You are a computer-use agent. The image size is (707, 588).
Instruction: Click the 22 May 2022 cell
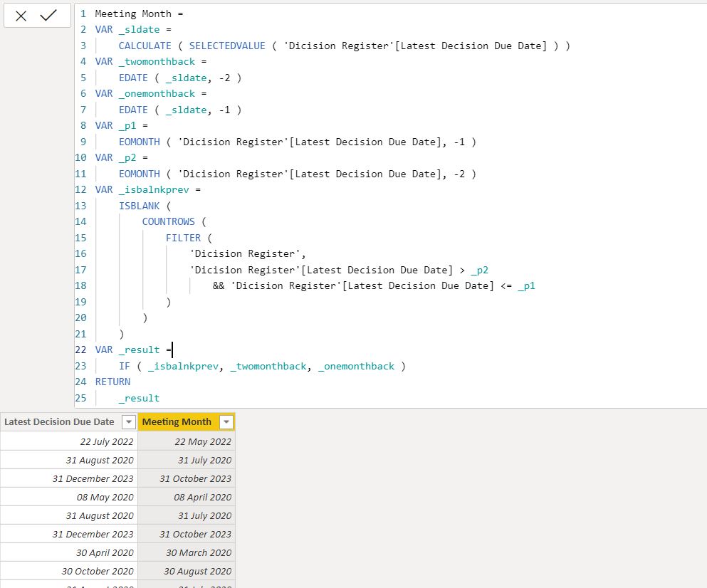pos(187,441)
